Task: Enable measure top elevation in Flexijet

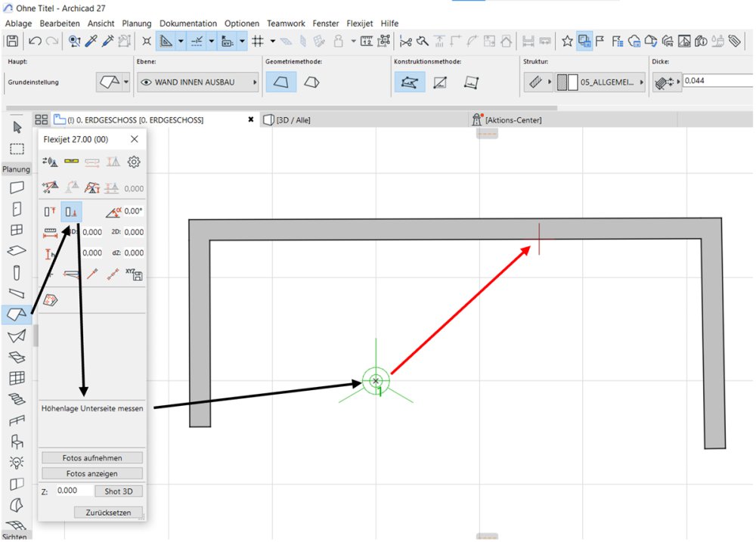Action: tap(50, 211)
